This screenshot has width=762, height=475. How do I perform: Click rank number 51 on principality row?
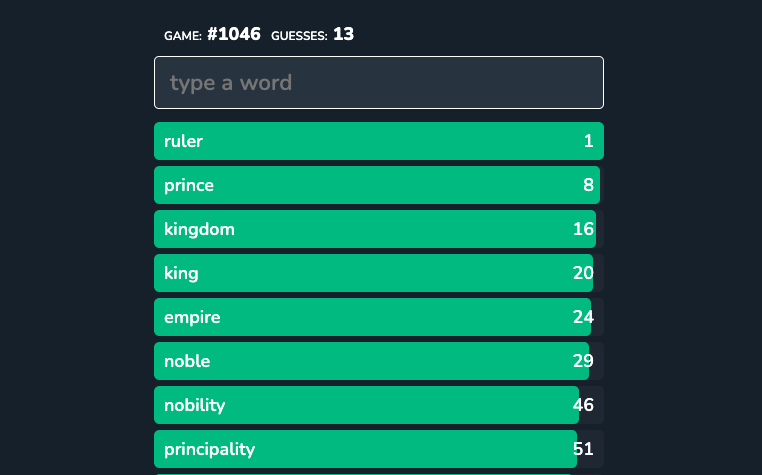584,449
